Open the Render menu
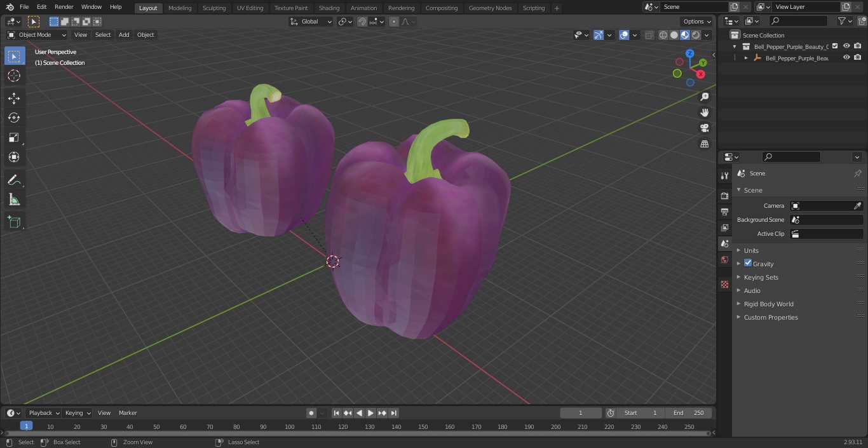This screenshot has width=868, height=448. 64,7
